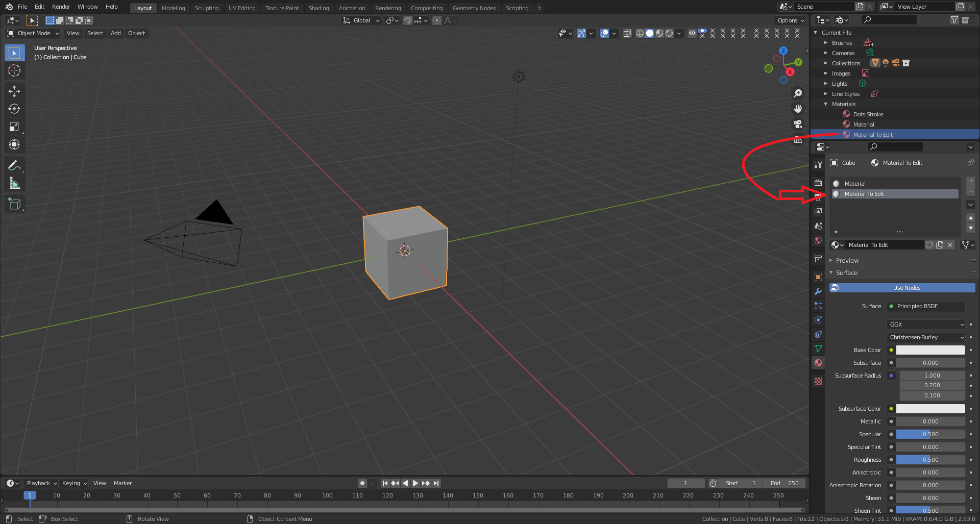Select the Rotate tool
980x524 pixels.
(x=14, y=109)
